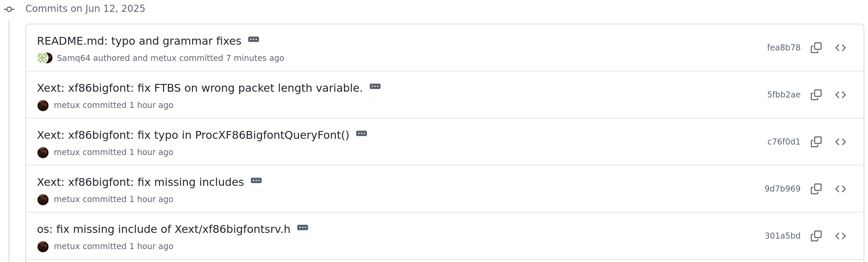Copy full SHA for commit c76f0d1

click(816, 142)
